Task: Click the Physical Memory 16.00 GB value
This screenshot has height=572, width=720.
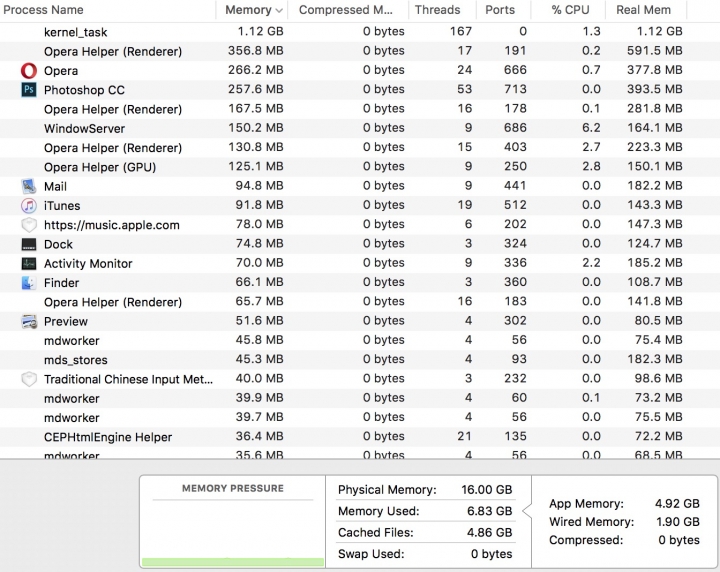Action: 487,490
